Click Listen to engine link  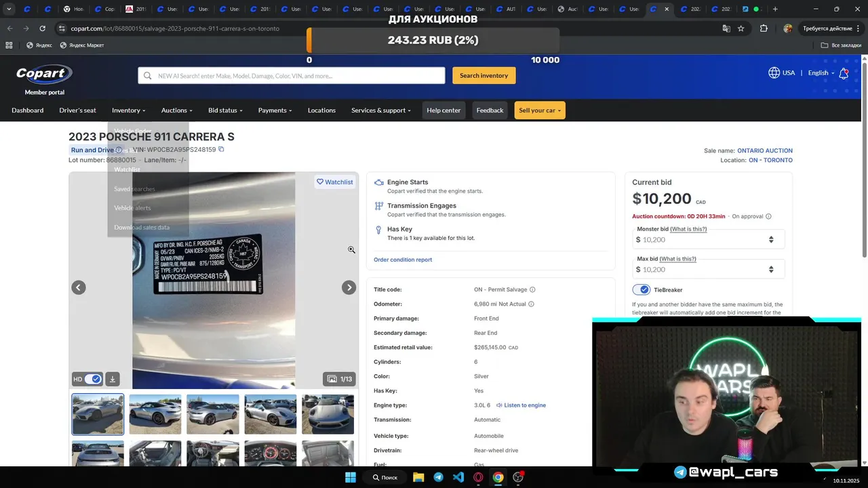pos(521,405)
